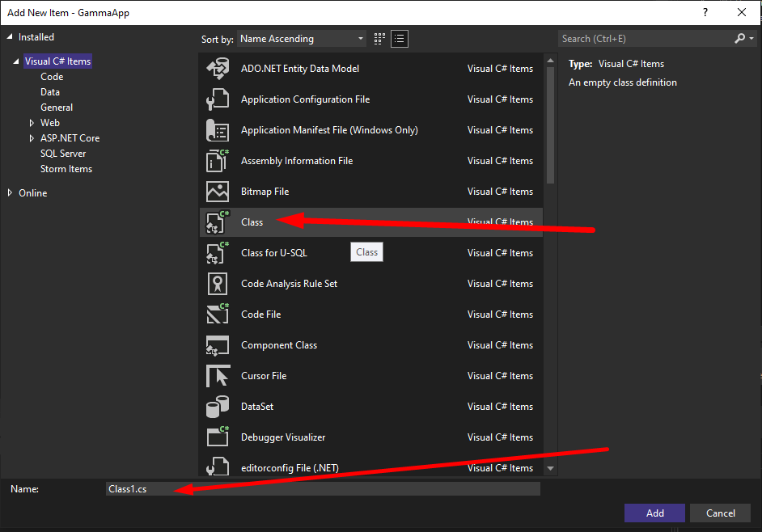Click the Name input field
Viewport: 762px width, 532px height.
pos(324,489)
